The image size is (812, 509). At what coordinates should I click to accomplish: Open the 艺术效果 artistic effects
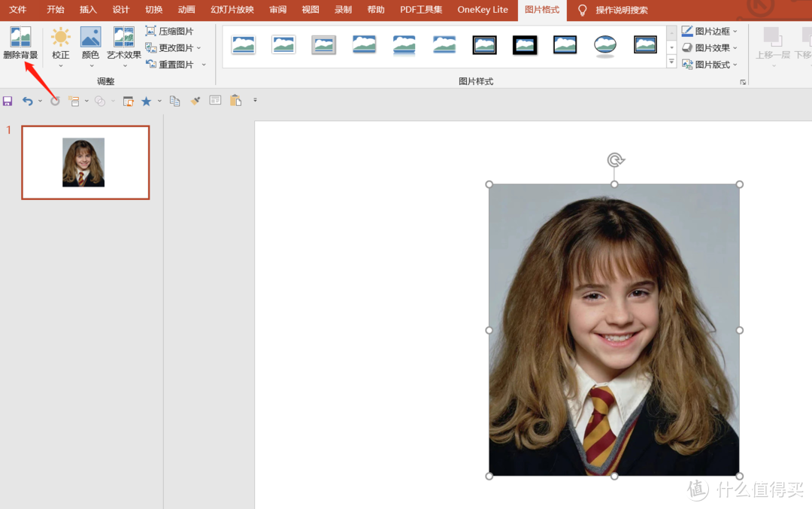(124, 47)
